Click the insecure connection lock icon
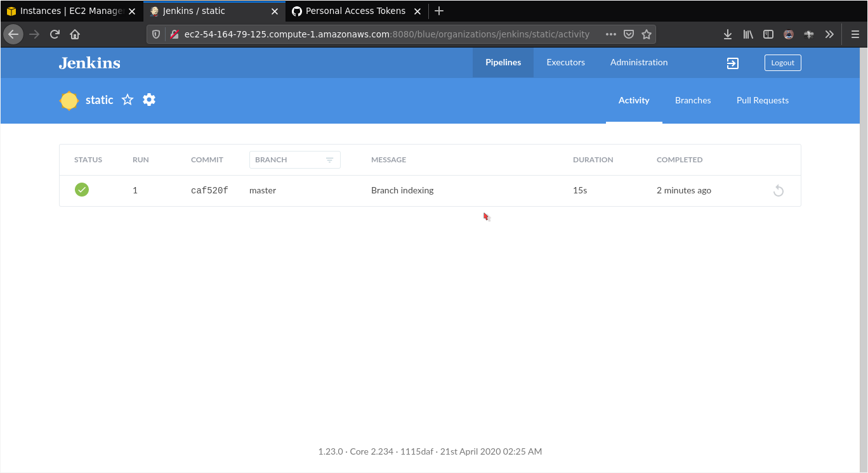 (x=174, y=34)
